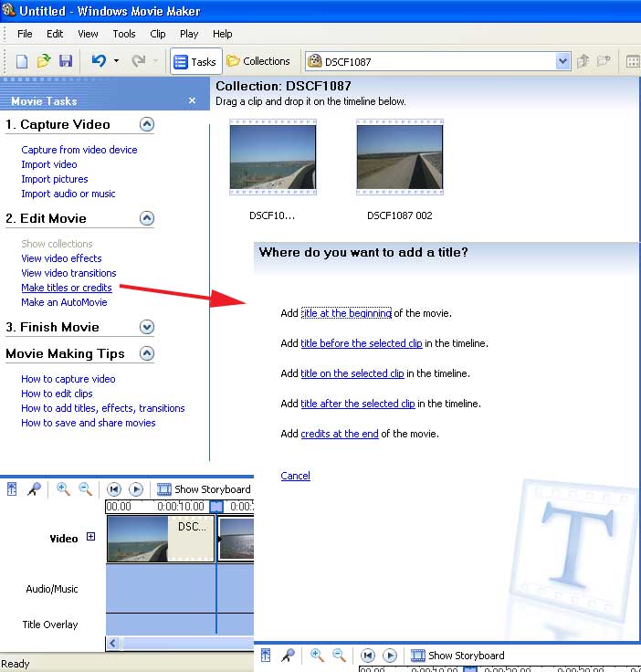Click Import video link
The height and width of the screenshot is (672, 641).
pyautogui.click(x=49, y=164)
